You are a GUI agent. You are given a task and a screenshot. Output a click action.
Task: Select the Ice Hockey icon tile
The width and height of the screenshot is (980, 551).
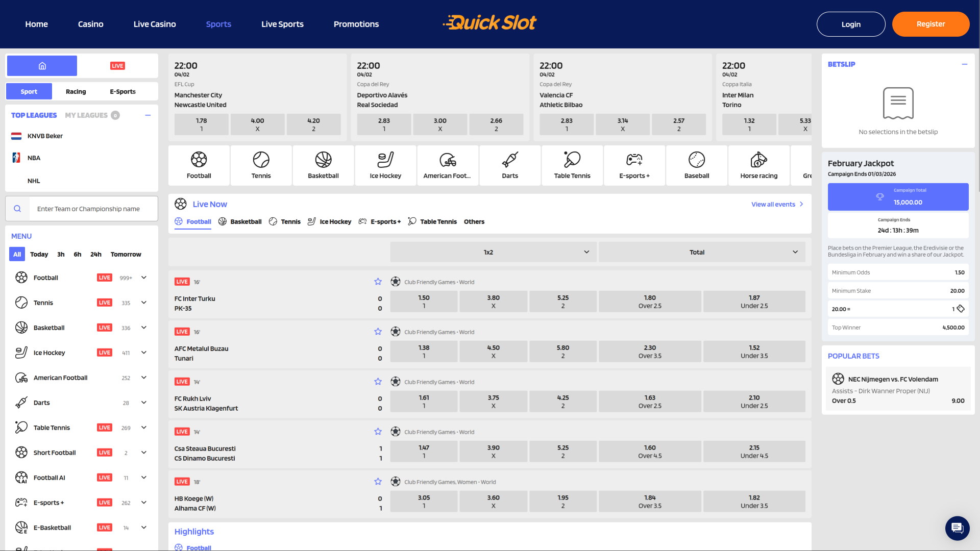[385, 165]
